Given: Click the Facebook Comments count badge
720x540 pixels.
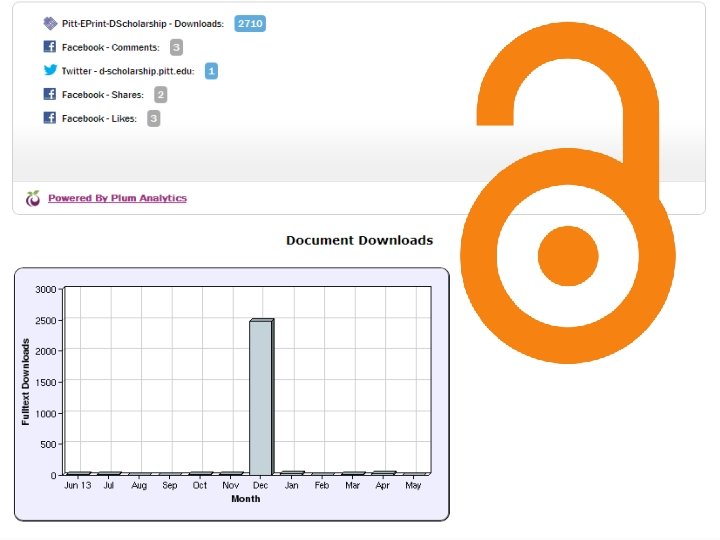Looking at the screenshot, I should [x=176, y=47].
